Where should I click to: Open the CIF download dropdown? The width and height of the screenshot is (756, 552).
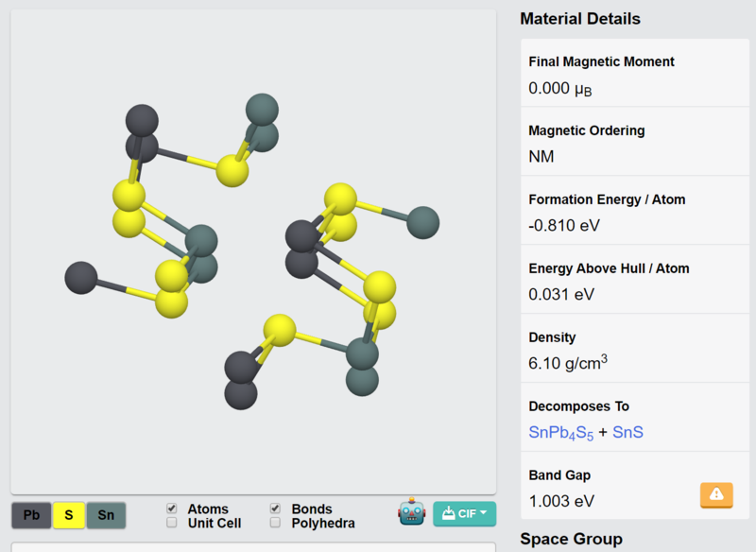464,513
